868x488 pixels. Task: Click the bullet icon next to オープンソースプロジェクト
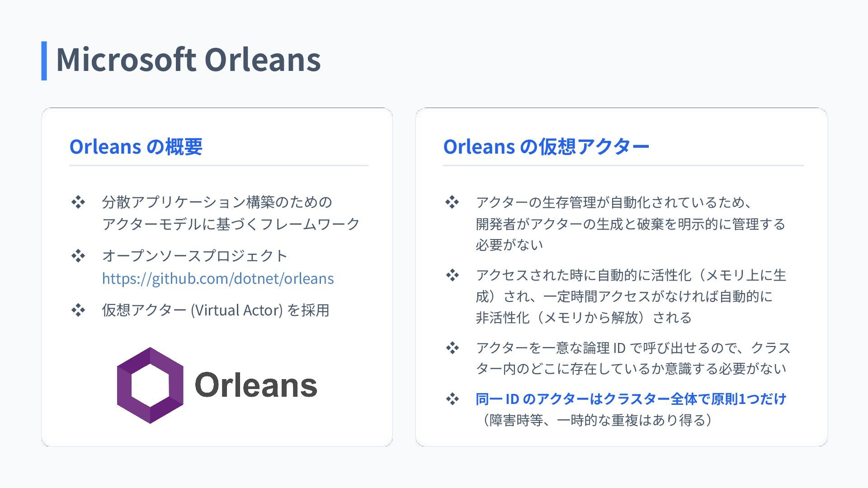click(78, 256)
